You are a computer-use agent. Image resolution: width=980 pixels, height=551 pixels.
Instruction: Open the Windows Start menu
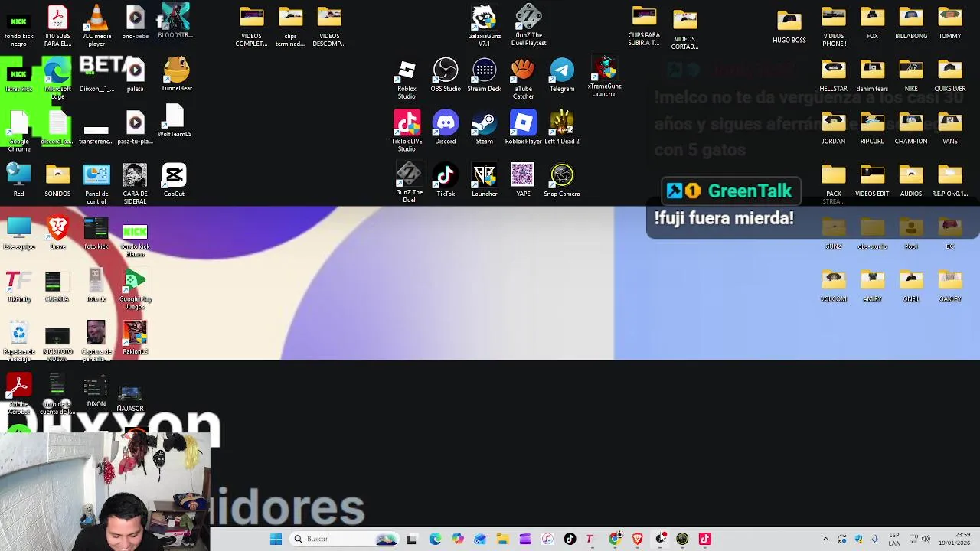(x=276, y=539)
